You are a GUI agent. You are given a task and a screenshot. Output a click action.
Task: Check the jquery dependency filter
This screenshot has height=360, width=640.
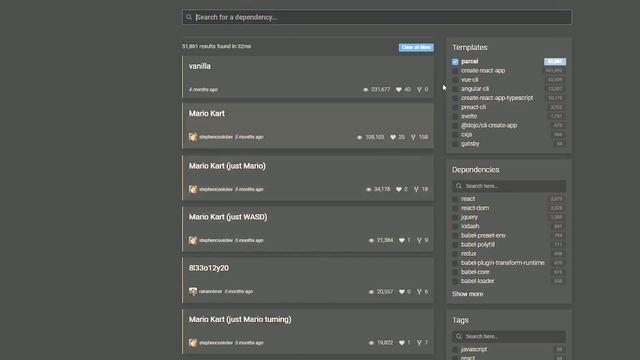[455, 218]
